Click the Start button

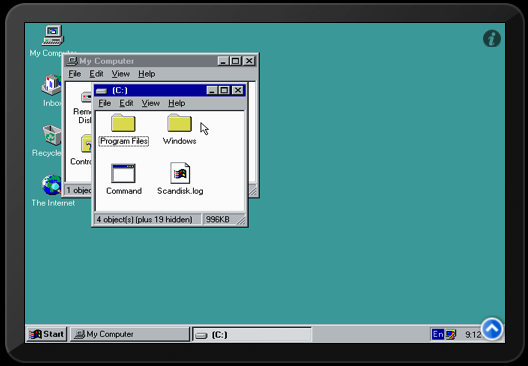tap(46, 334)
